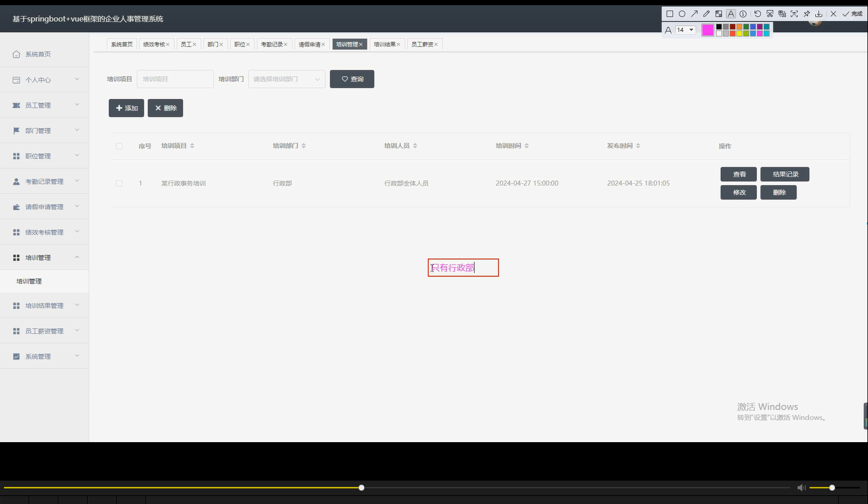This screenshot has width=868, height=504.
Task: Undo the last annotation
Action: coord(757,14)
